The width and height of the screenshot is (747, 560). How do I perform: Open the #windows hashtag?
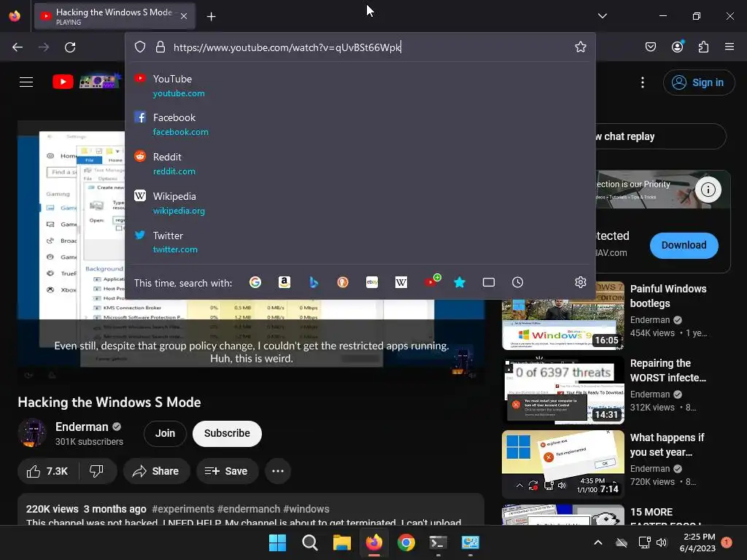(306, 509)
